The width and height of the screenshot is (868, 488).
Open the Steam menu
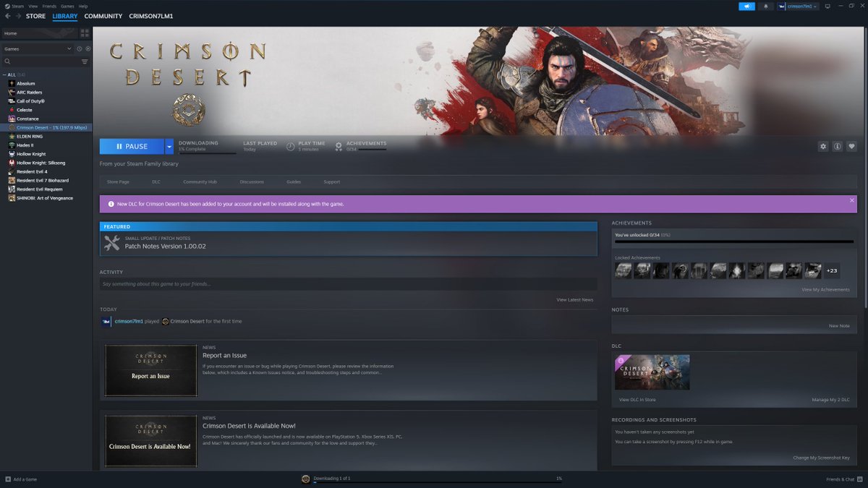coord(18,6)
